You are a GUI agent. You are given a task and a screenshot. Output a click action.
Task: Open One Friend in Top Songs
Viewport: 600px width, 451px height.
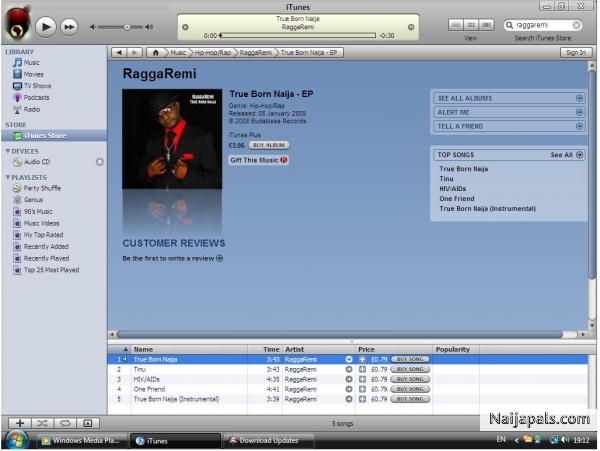(x=457, y=199)
